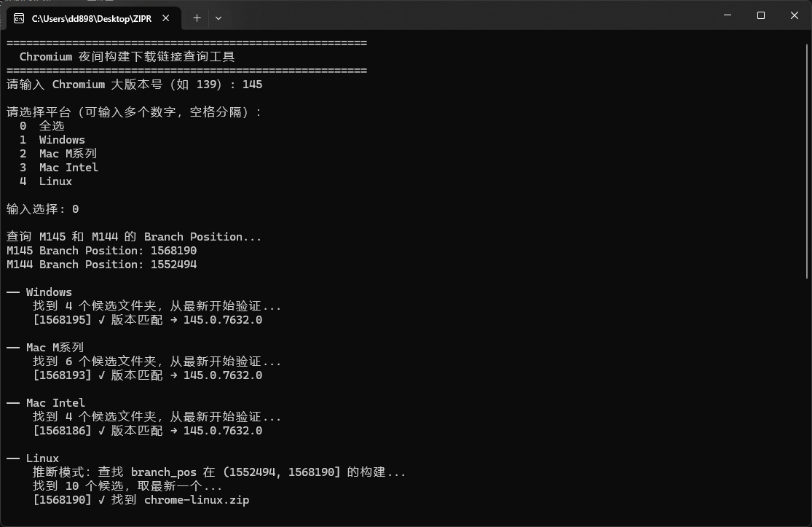The image size is (812, 527).
Task: Minimize the terminal window
Action: 726,15
